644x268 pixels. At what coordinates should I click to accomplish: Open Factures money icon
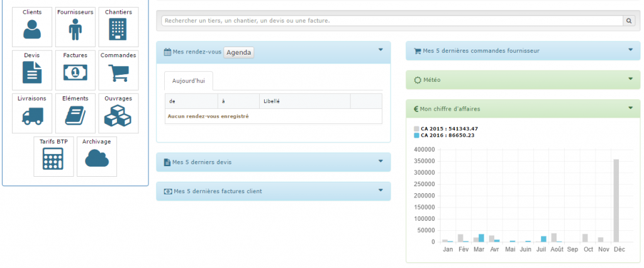pos(75,73)
